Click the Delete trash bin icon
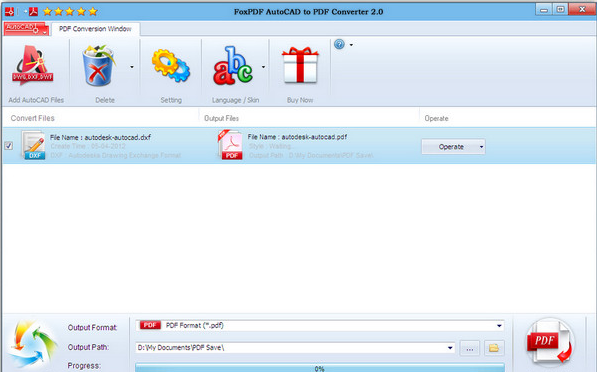 [98, 65]
